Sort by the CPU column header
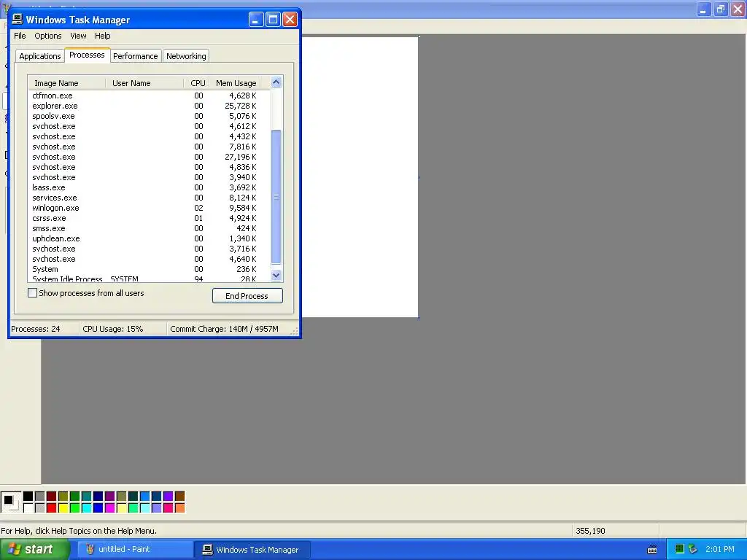 coord(196,83)
